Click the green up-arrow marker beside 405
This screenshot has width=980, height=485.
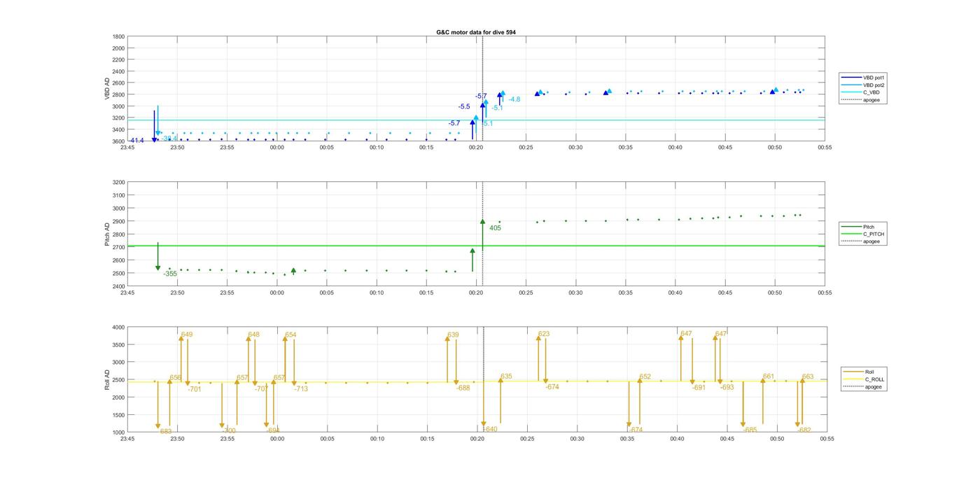pyautogui.click(x=482, y=221)
